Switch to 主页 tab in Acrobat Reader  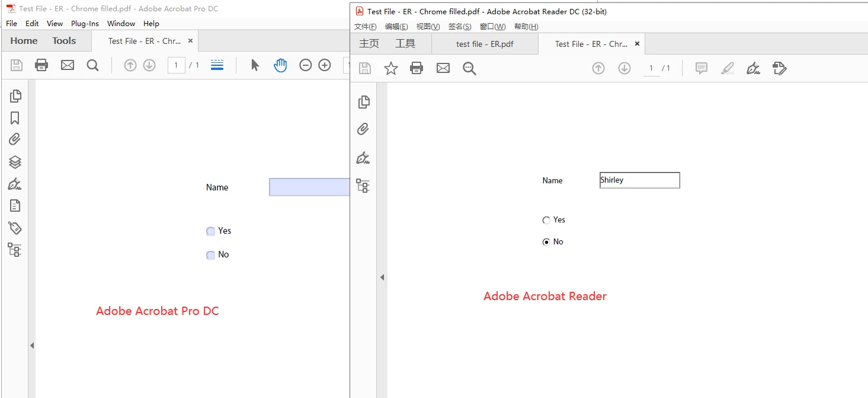pyautogui.click(x=369, y=44)
